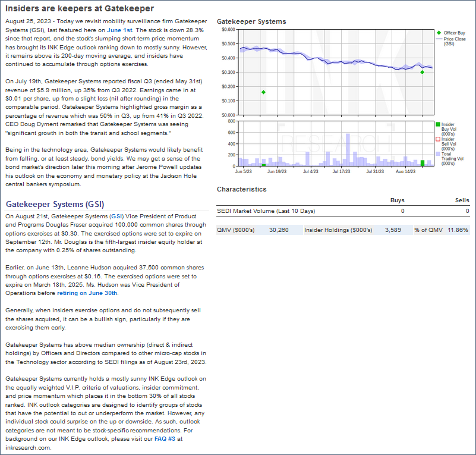The width and height of the screenshot is (476, 455).
Task: Follow the blue GSI ticker link in parentheses
Action: 116,216
